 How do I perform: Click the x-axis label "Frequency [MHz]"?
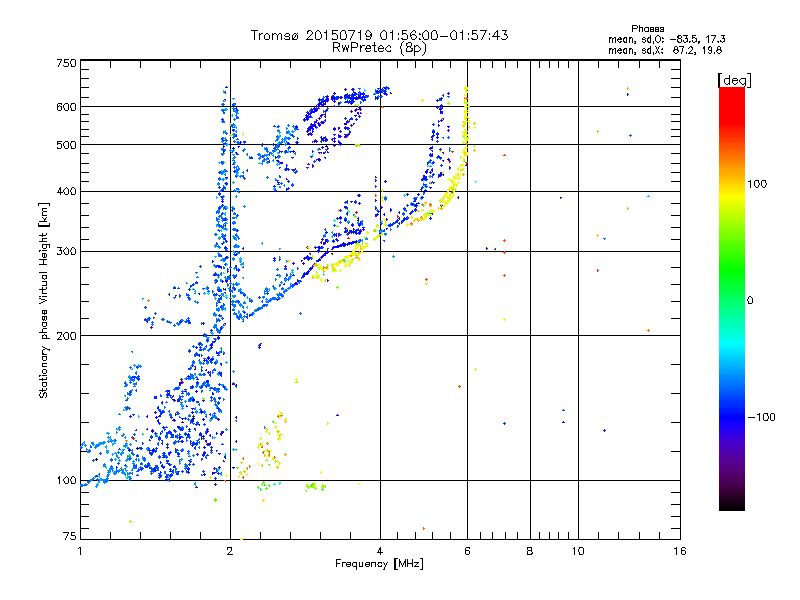click(x=379, y=564)
